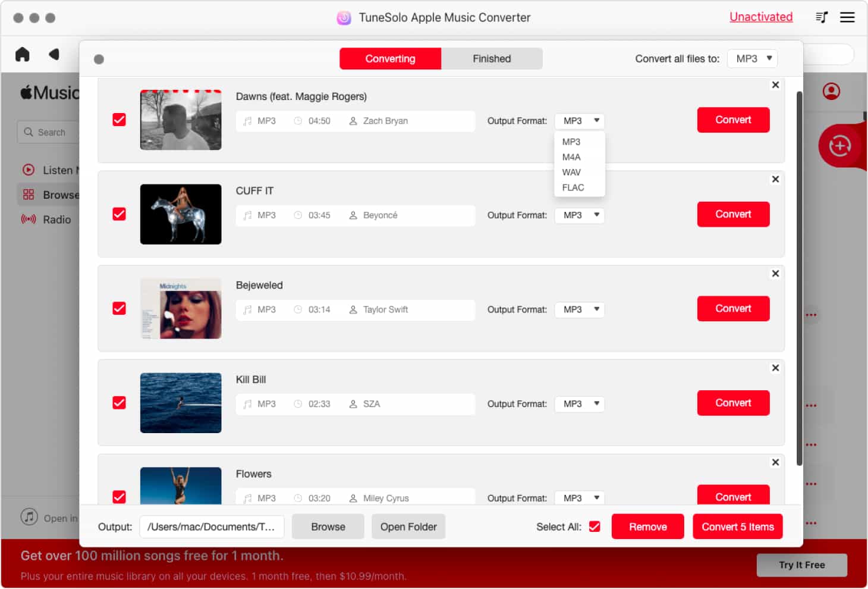Click the back arrow icon

tap(54, 55)
